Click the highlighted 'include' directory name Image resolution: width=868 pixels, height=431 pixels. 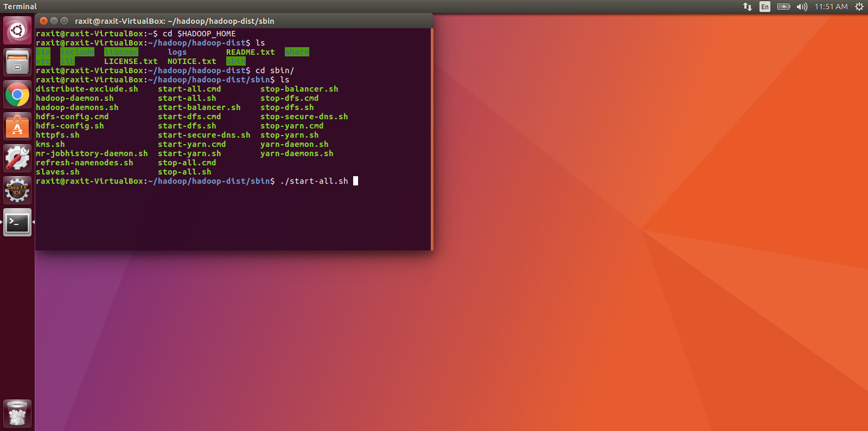[x=77, y=52]
